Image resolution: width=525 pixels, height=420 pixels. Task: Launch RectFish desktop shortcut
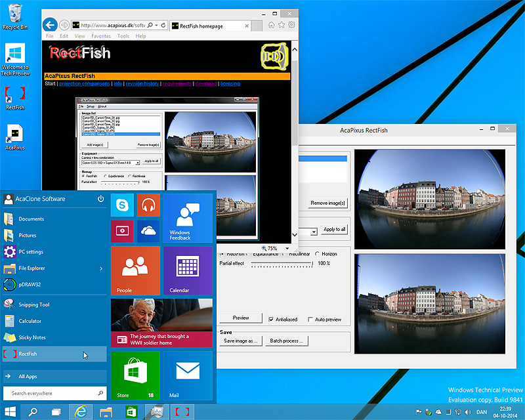[x=15, y=98]
